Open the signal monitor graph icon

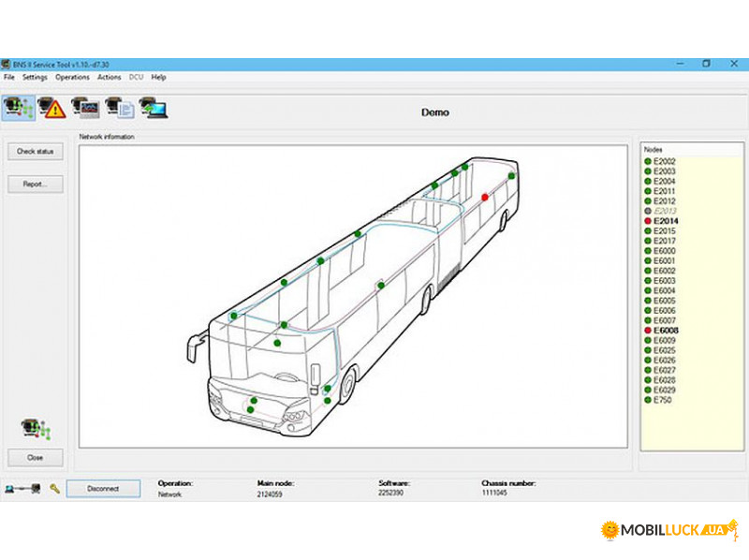(85, 108)
